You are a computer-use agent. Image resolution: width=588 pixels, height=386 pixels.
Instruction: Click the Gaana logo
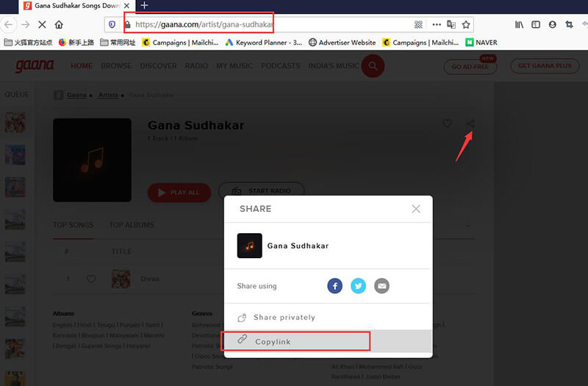[x=35, y=65]
